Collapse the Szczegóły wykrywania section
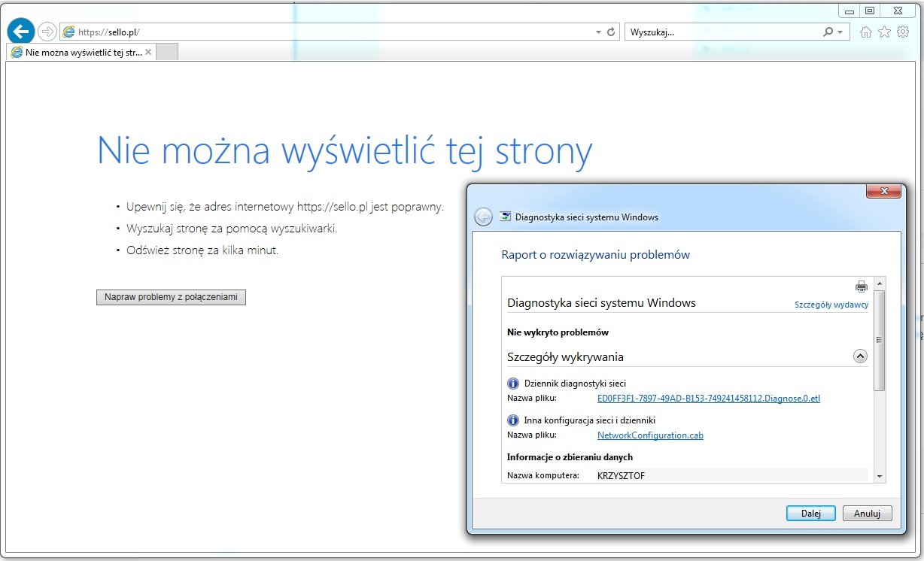 (x=860, y=356)
